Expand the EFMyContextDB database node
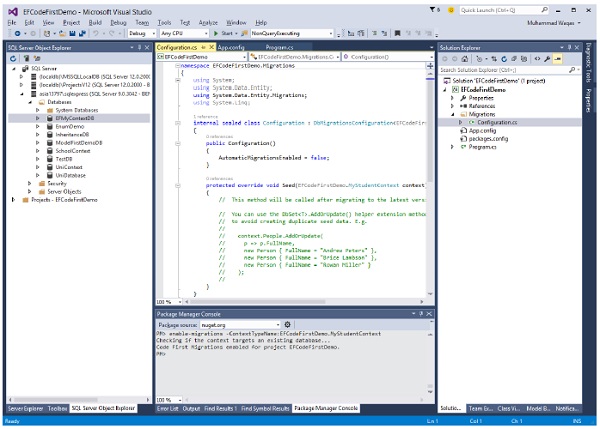The height and width of the screenshot is (429, 600). pos(38,118)
